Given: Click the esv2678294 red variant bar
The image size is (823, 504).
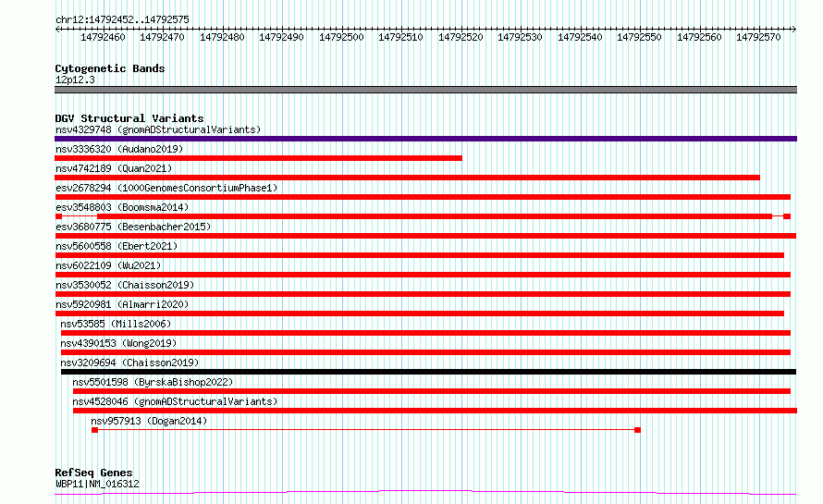Looking at the screenshot, I should pyautogui.click(x=423, y=197).
